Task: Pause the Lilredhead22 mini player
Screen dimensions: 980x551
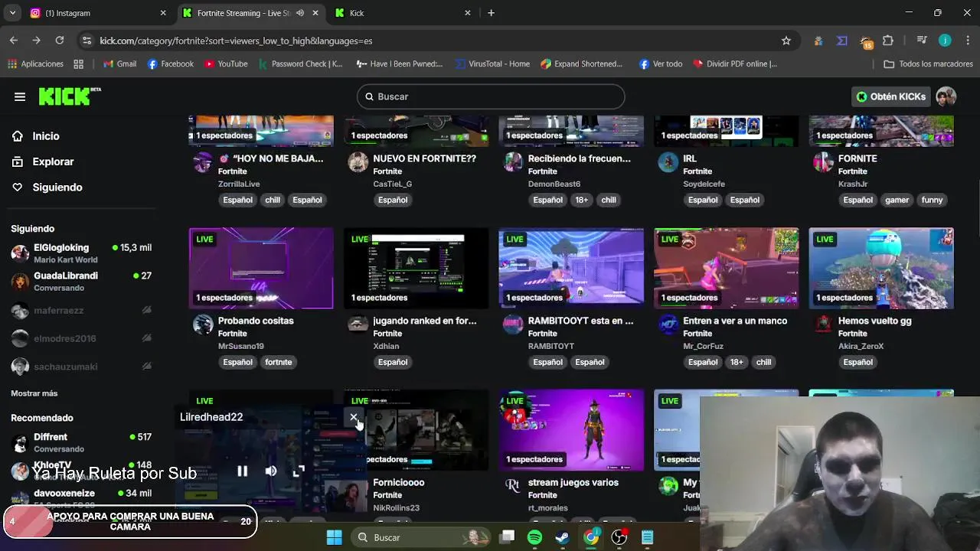Action: tap(242, 471)
